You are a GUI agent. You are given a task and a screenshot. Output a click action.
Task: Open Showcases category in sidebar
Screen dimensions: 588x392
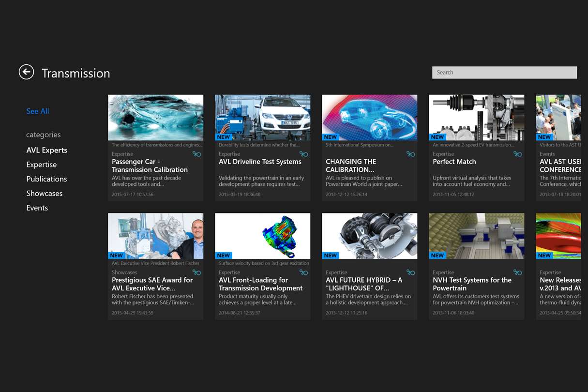click(x=45, y=194)
